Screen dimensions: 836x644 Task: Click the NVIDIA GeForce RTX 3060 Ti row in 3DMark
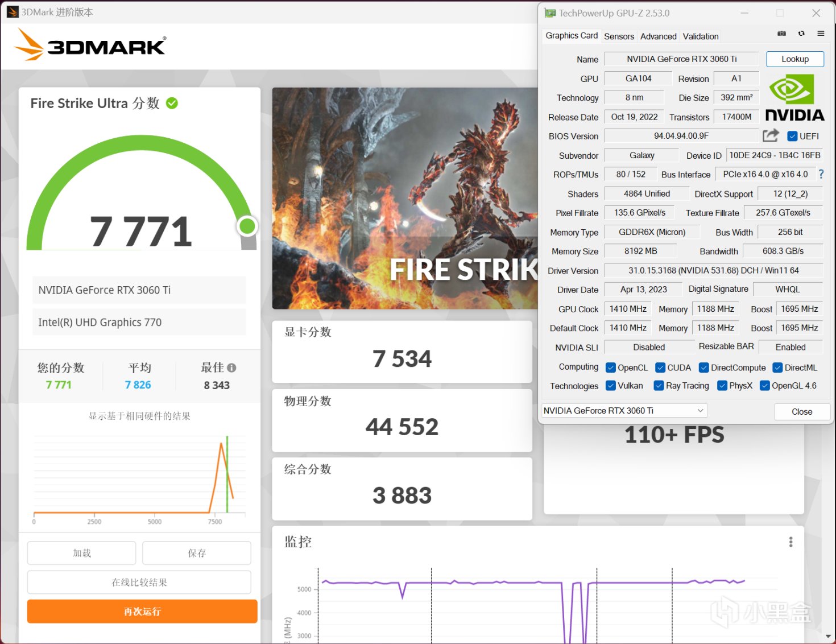139,290
